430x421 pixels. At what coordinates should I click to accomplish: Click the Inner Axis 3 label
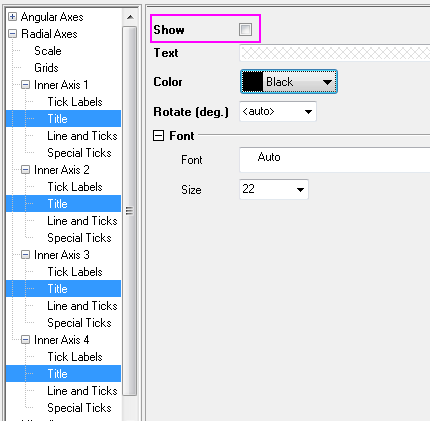(x=62, y=255)
